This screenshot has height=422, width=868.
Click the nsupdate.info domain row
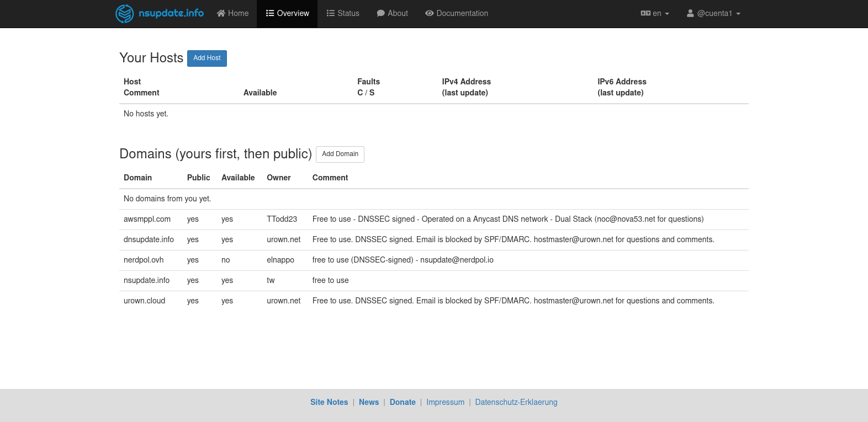click(x=147, y=280)
